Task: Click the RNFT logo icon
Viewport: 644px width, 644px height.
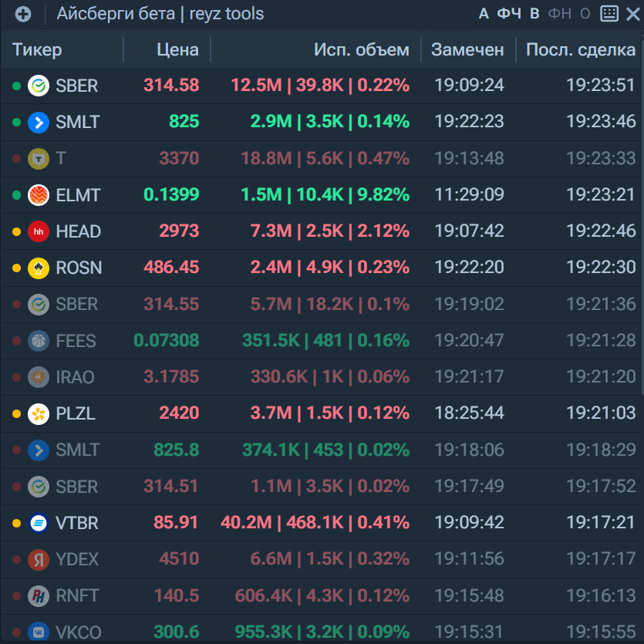Action: pyautogui.click(x=39, y=595)
